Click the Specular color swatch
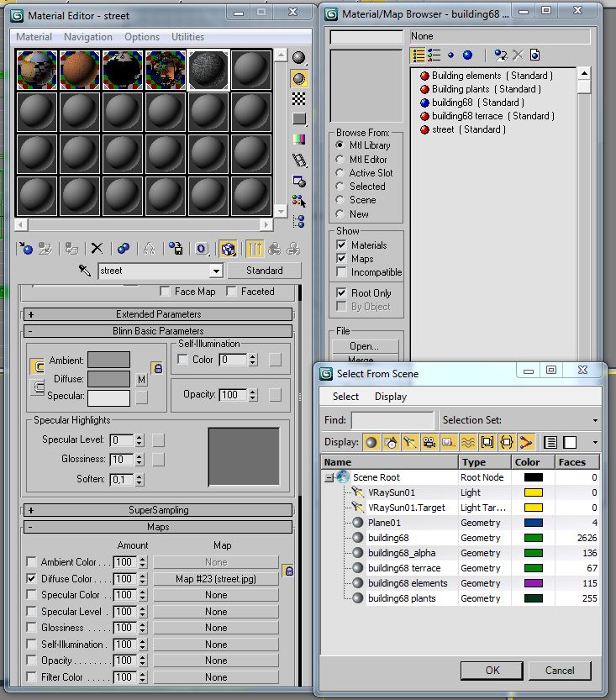Image resolution: width=616 pixels, height=700 pixels. click(109, 398)
